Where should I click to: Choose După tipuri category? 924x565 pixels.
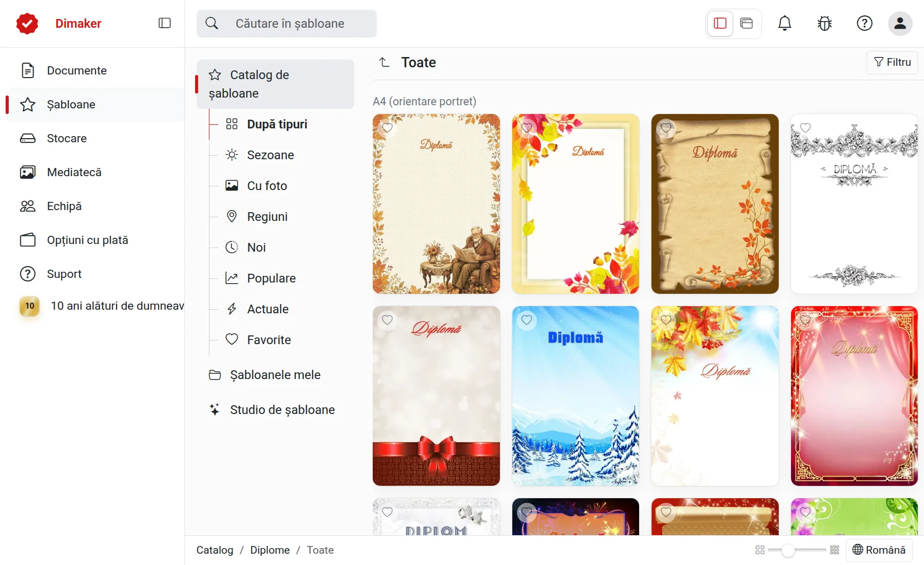277,124
